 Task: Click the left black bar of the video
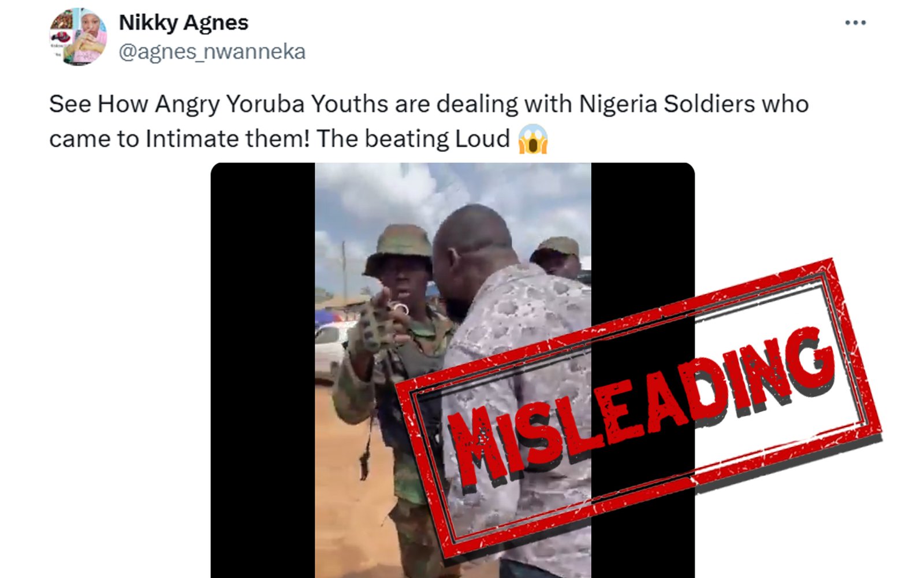point(263,370)
